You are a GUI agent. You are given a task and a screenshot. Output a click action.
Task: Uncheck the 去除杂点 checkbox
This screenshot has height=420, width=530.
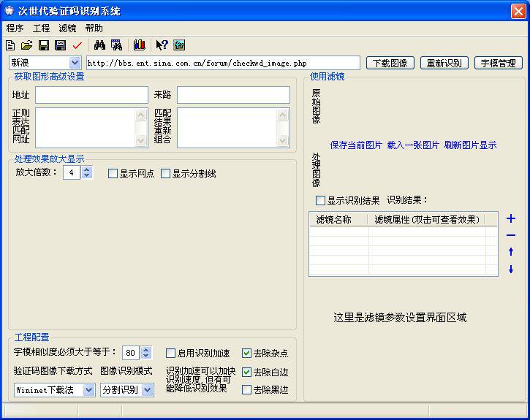point(247,353)
